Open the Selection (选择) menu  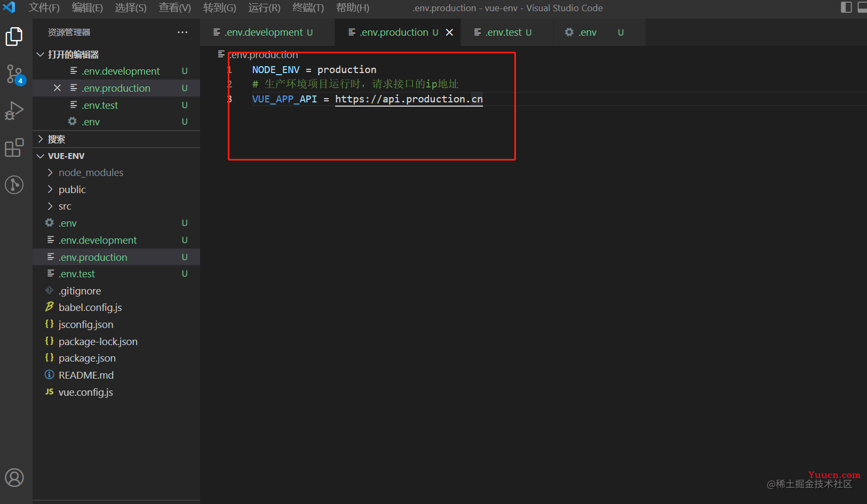131,7
